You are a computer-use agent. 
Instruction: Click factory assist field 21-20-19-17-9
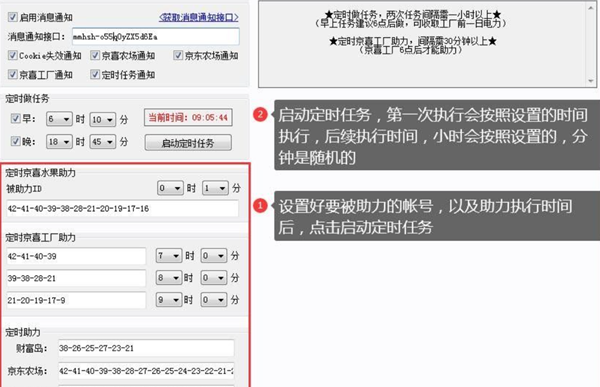coord(76,300)
